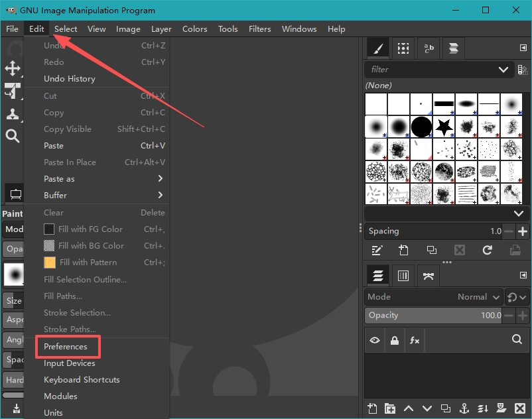
Task: Create a new layer group
Action: (390, 408)
